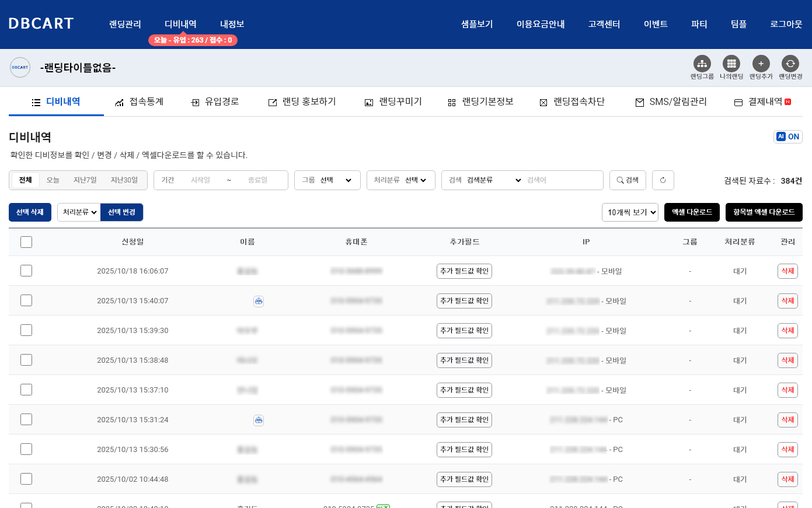Viewport: 812px width, 508px height.
Task: Check the box for 2025/10/18 16:06:07 row
Action: click(26, 271)
